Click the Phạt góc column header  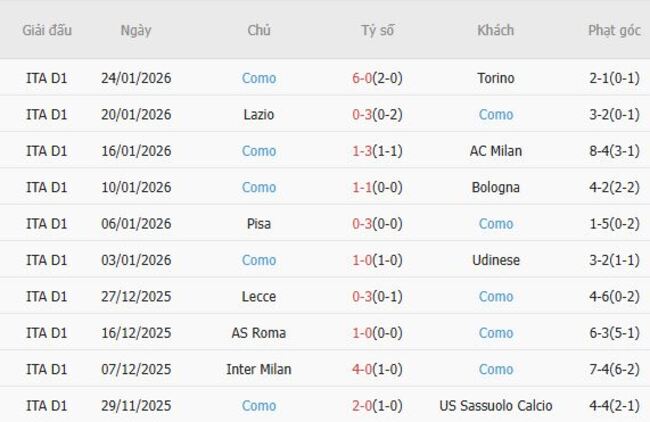click(614, 30)
